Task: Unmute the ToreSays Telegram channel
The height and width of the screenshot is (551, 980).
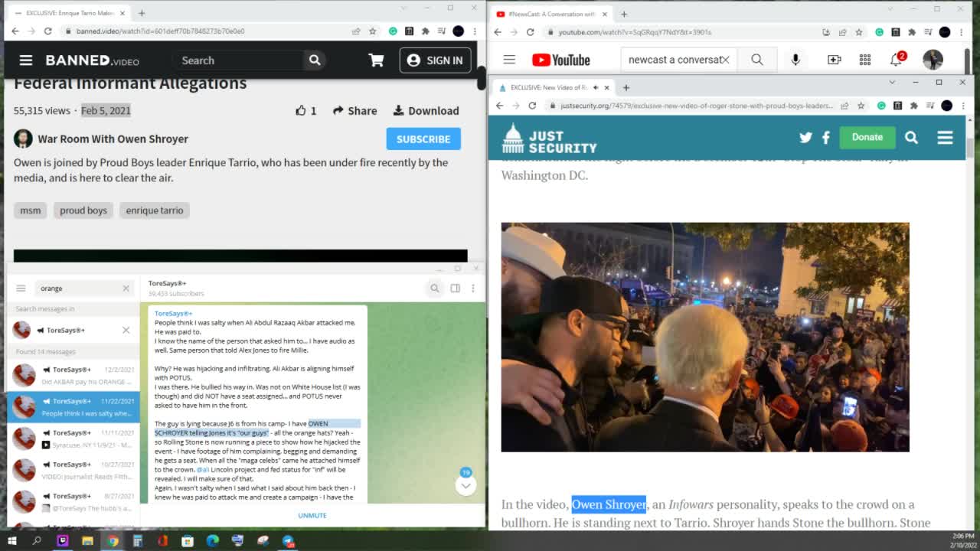Action: (x=312, y=515)
